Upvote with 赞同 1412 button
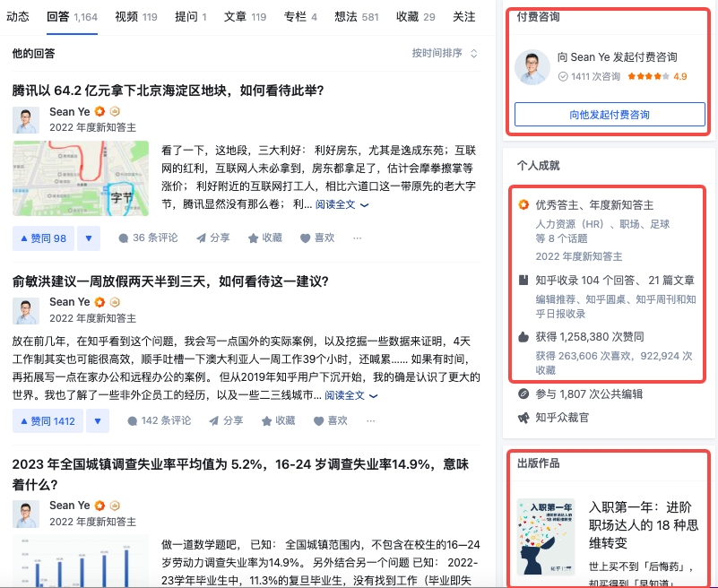718x588 pixels. coord(48,421)
